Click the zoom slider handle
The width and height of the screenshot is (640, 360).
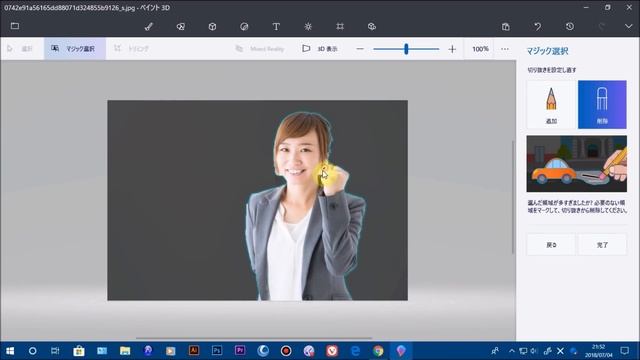point(406,49)
